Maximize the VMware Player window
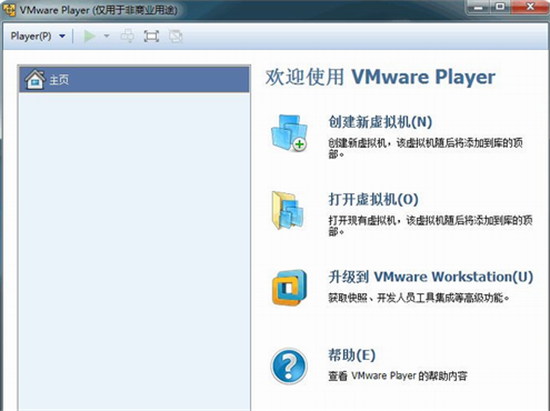550x411 pixels. tap(501, 7)
